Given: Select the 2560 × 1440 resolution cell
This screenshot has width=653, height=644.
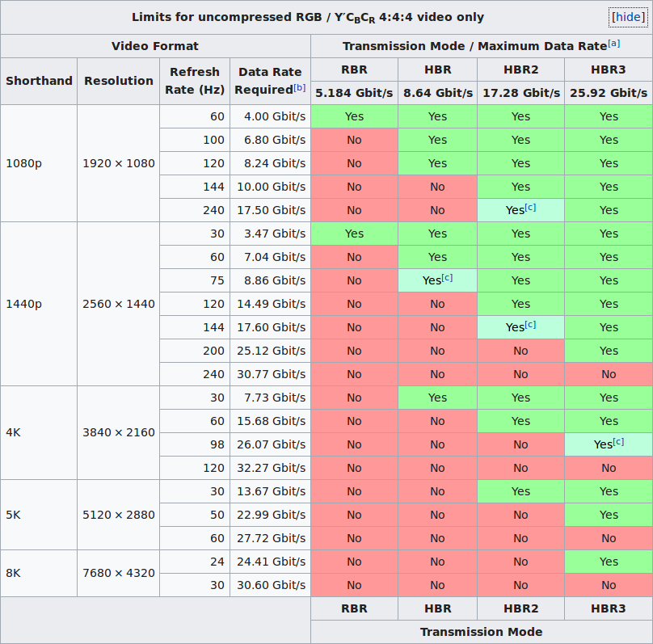Looking at the screenshot, I should coord(119,304).
